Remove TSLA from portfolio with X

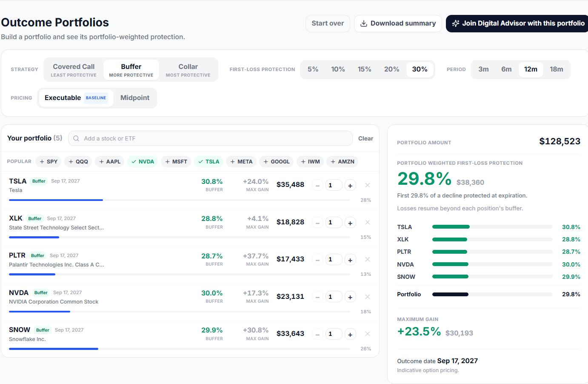coord(368,185)
